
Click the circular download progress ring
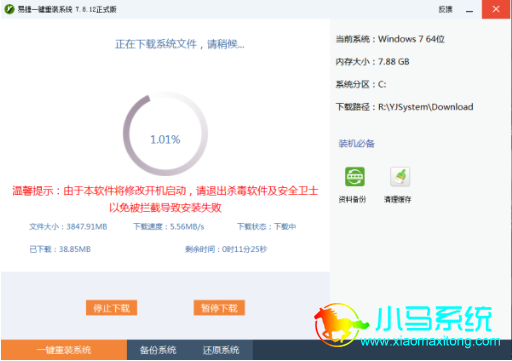pyautogui.click(x=165, y=134)
